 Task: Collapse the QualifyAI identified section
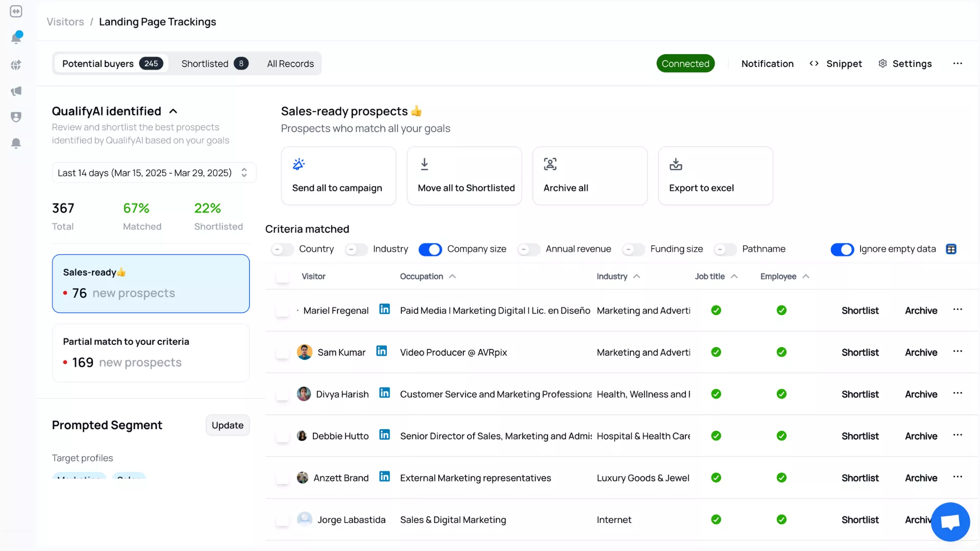click(174, 111)
